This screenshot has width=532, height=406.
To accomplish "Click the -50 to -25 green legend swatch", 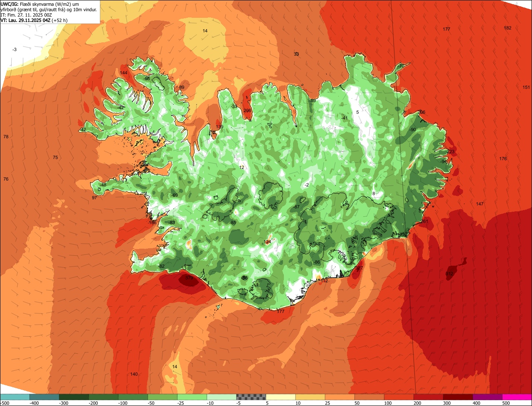I will coord(162,397).
